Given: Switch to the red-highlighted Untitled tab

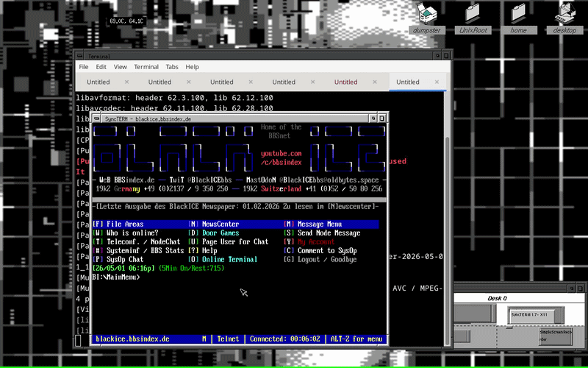Looking at the screenshot, I should pos(345,82).
